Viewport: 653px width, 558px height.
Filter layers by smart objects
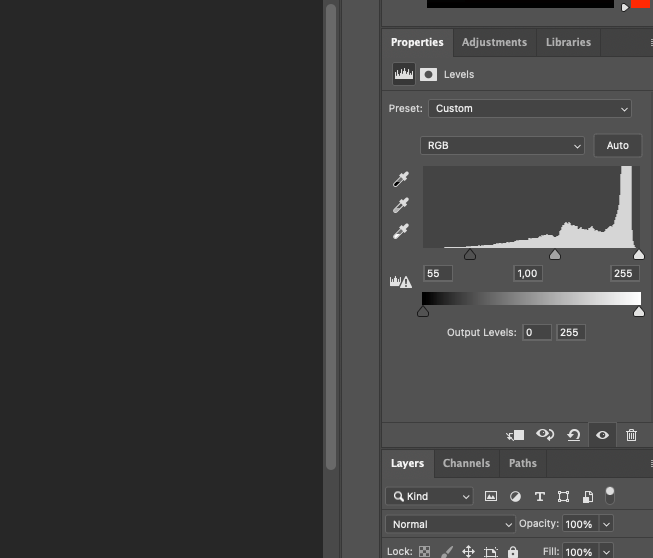coord(588,496)
